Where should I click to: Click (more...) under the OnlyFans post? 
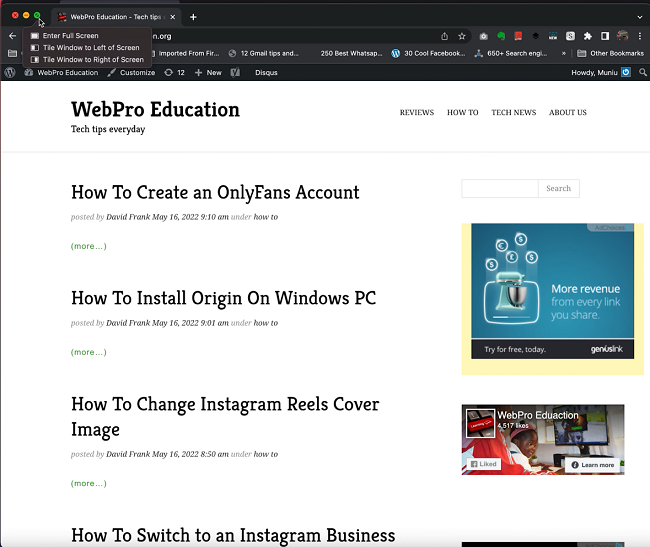(x=89, y=246)
